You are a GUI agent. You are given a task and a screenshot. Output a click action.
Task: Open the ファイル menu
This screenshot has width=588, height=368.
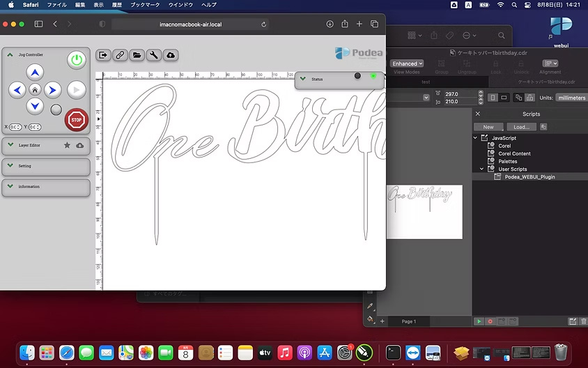click(x=56, y=5)
